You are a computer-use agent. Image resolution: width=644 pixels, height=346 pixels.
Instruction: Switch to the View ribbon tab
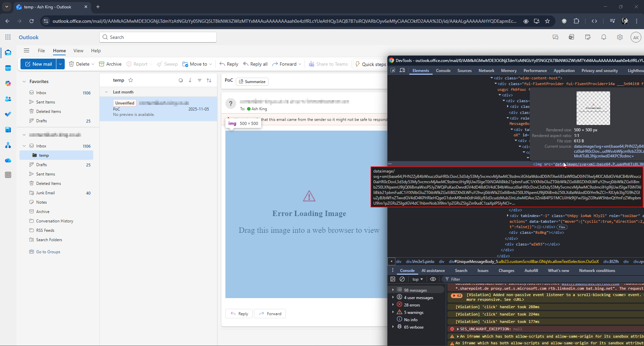coord(78,51)
